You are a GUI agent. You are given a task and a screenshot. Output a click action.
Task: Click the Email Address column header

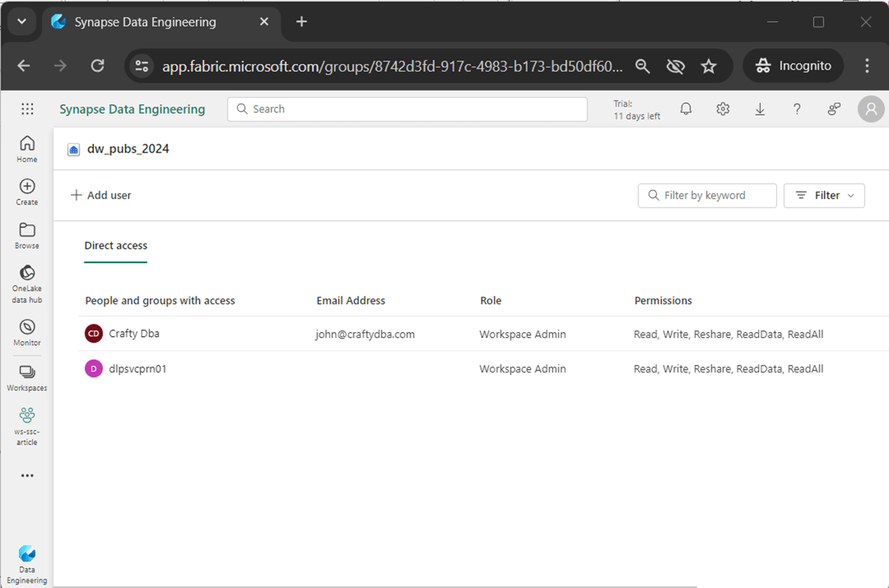[351, 301]
